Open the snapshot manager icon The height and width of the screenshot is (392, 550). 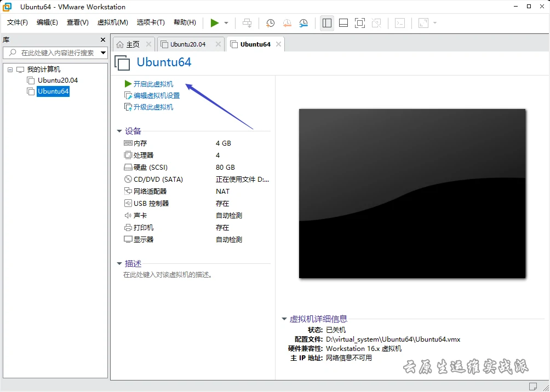tap(303, 23)
